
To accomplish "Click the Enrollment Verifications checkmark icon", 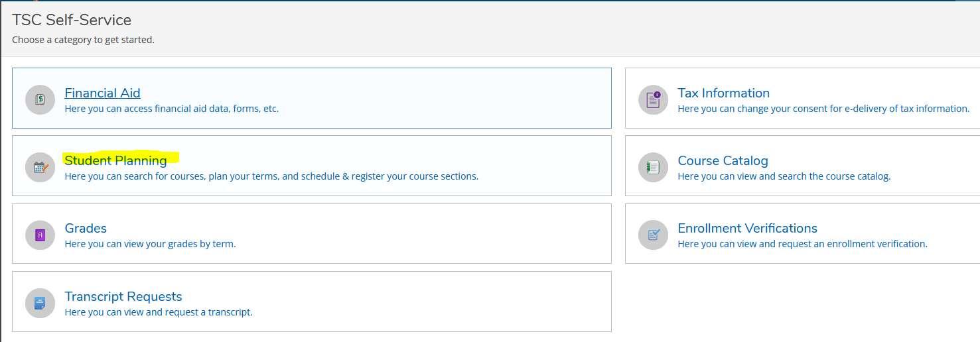I will click(x=653, y=235).
